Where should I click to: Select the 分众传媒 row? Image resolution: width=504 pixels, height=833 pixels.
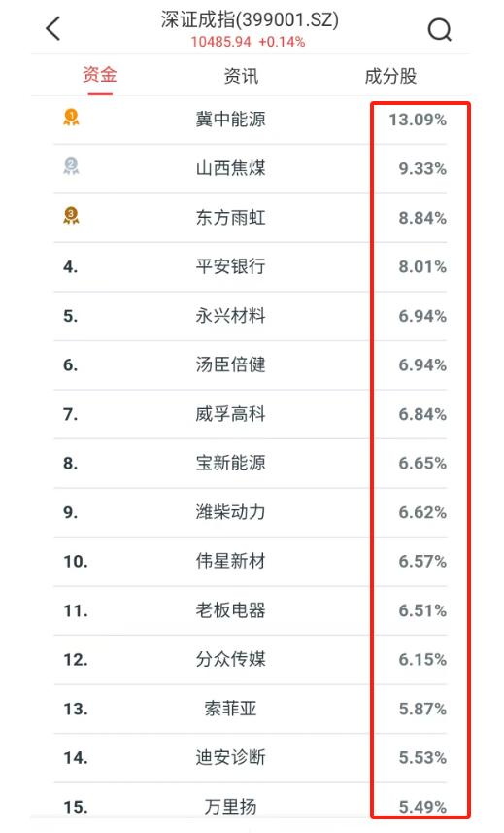tap(251, 660)
